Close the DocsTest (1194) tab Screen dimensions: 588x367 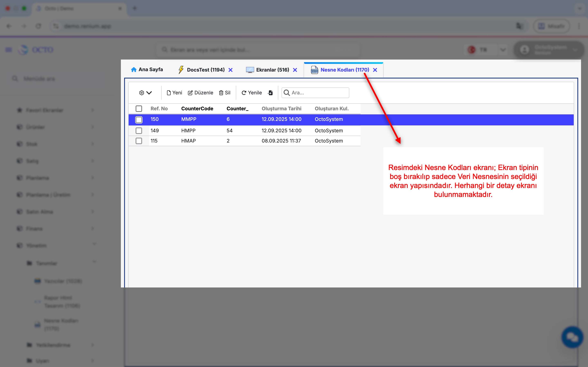230,70
